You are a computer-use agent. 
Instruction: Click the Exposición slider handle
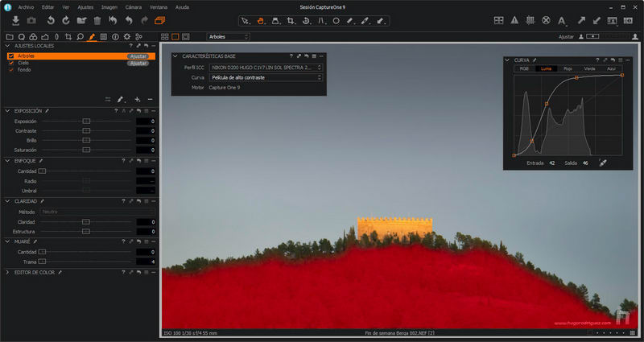(x=86, y=122)
